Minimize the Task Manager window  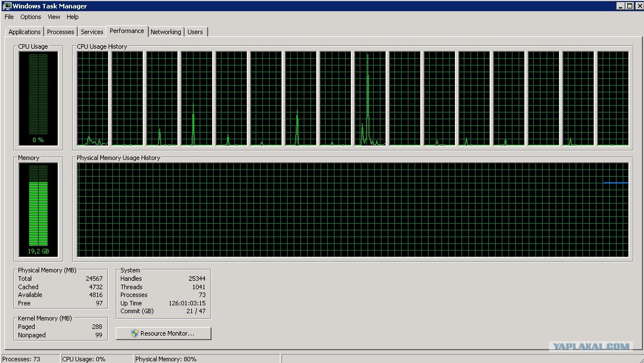tap(621, 6)
